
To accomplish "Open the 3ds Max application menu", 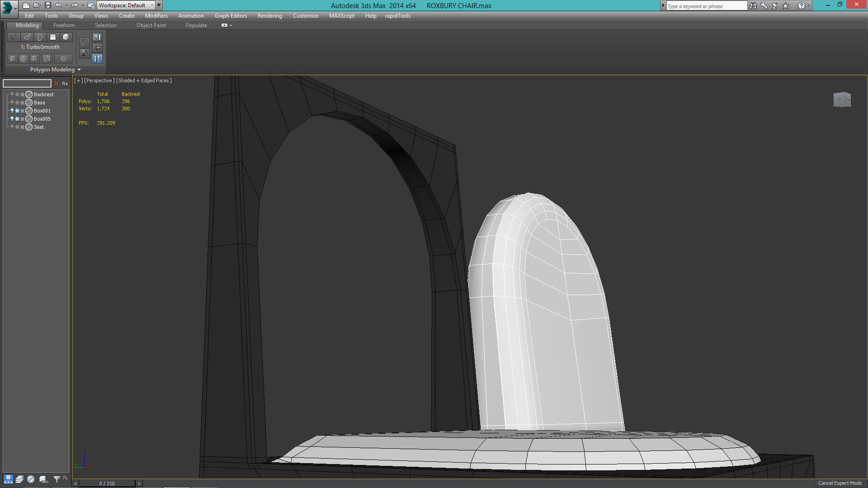I will (x=8, y=7).
